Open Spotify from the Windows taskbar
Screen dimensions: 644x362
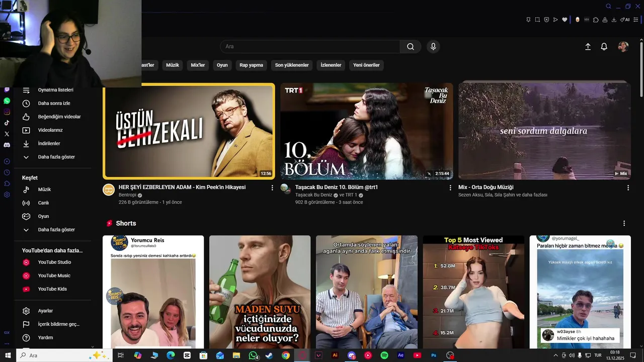click(384, 355)
